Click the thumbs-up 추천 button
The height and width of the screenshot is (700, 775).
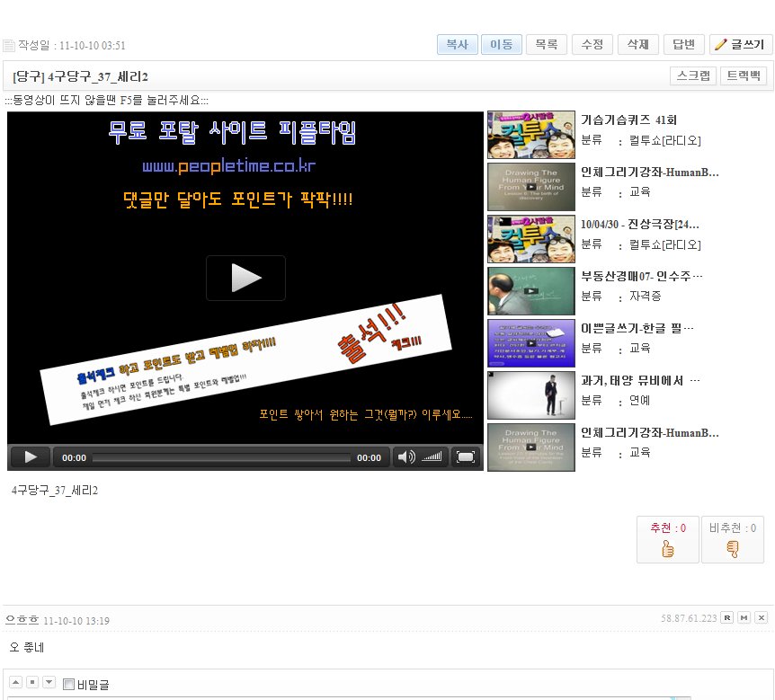(x=667, y=540)
